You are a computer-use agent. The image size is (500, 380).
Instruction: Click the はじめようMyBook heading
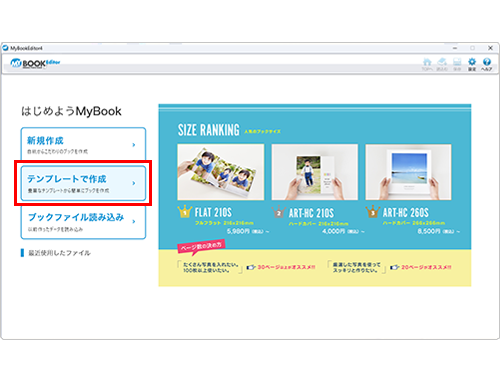click(71, 111)
